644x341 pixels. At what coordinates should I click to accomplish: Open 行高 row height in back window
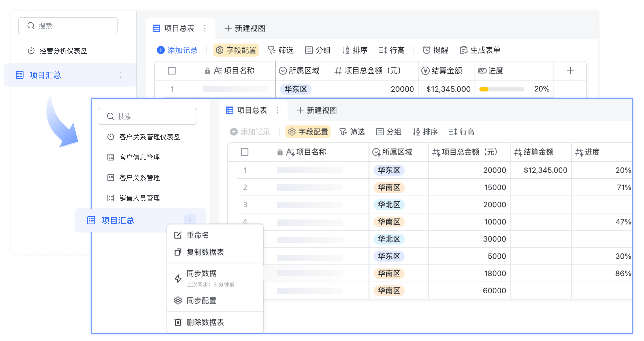click(392, 50)
